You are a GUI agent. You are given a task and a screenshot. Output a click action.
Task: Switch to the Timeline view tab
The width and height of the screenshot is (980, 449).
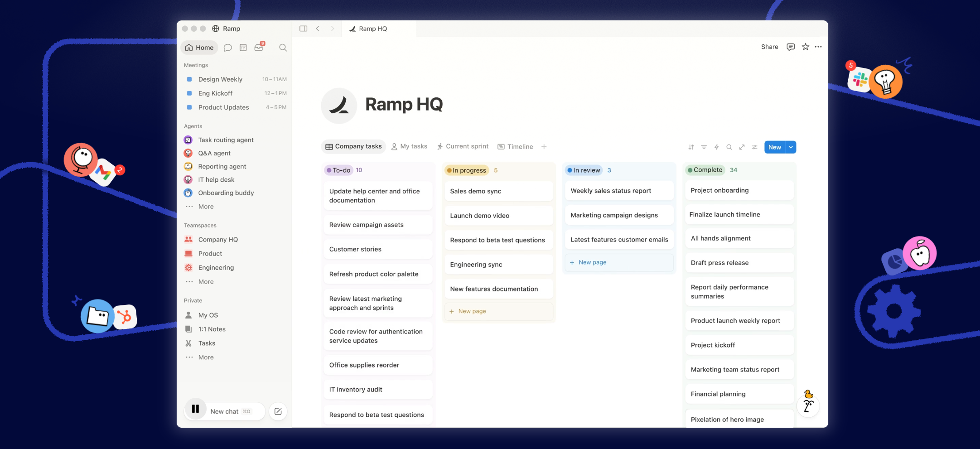[515, 147]
